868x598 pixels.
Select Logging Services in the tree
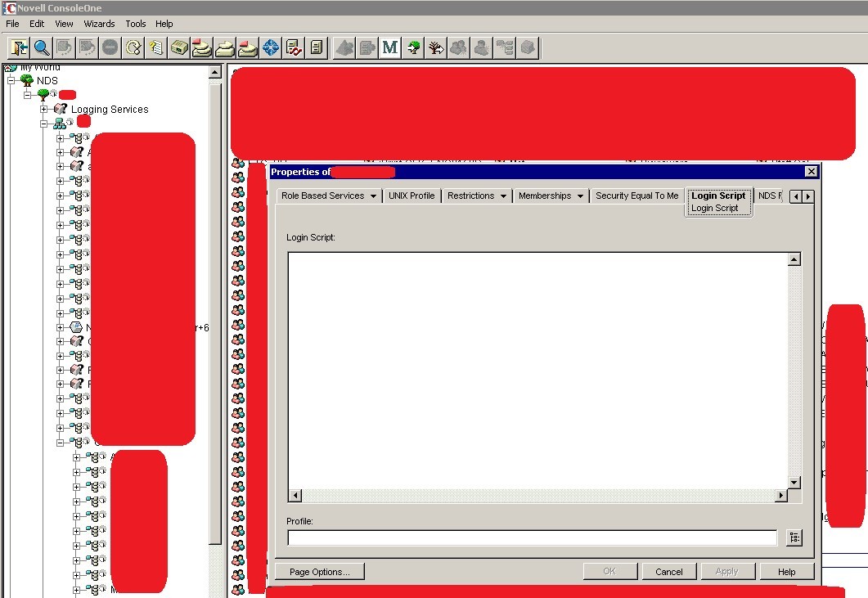click(x=110, y=109)
